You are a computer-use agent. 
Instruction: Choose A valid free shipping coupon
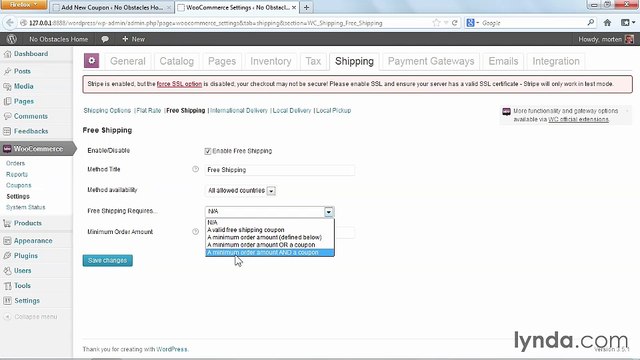pyautogui.click(x=269, y=230)
